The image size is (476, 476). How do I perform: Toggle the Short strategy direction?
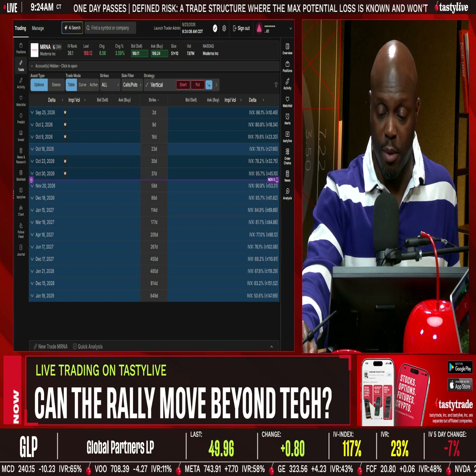pyautogui.click(x=183, y=85)
